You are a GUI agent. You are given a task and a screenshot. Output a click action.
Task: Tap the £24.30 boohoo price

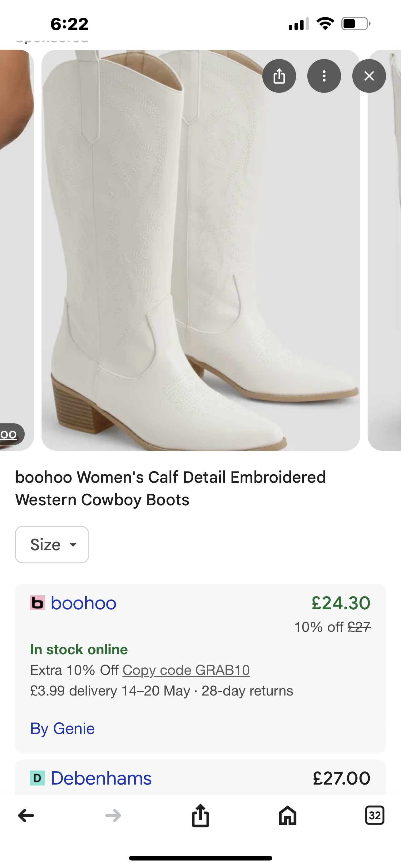coord(341,603)
